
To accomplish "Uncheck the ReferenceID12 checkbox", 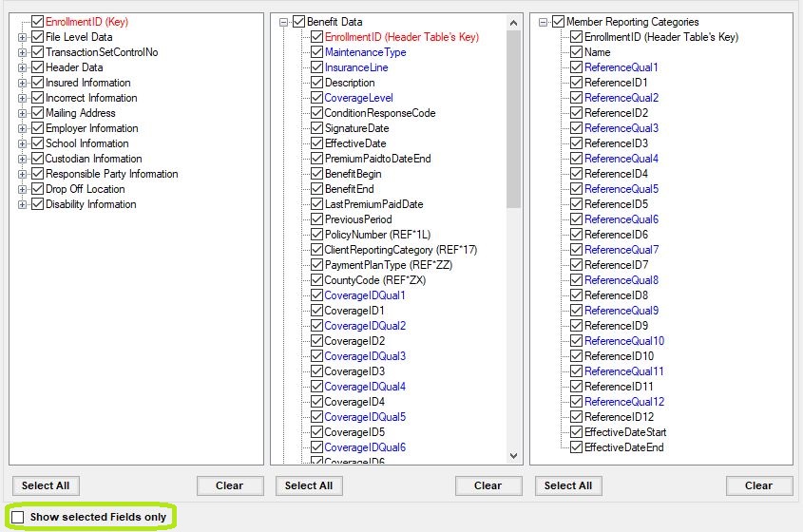I will pyautogui.click(x=576, y=417).
